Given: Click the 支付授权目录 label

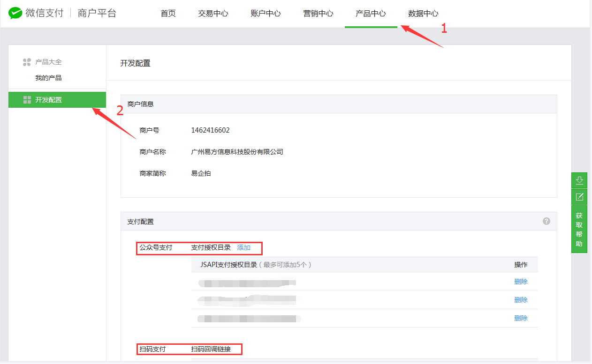Looking at the screenshot, I should 211,247.
